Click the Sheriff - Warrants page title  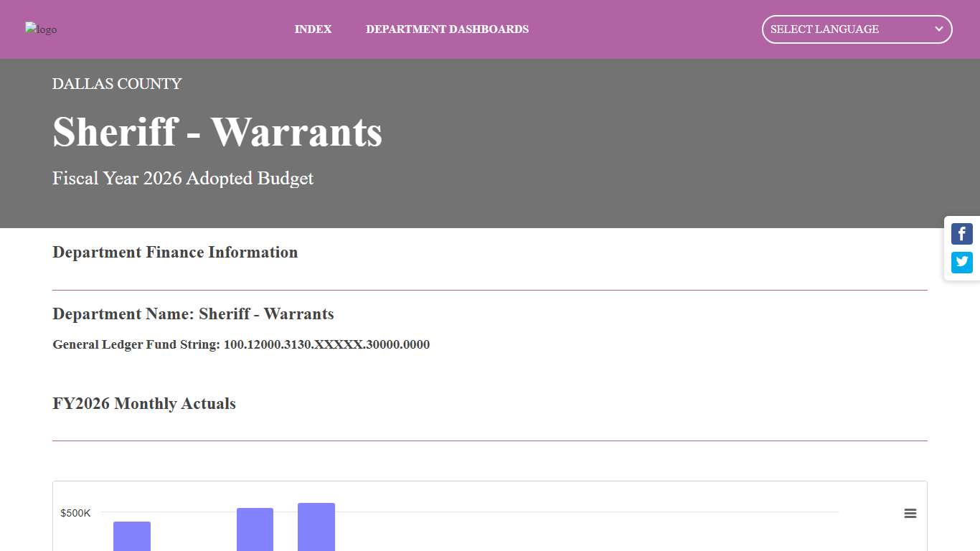coord(217,133)
